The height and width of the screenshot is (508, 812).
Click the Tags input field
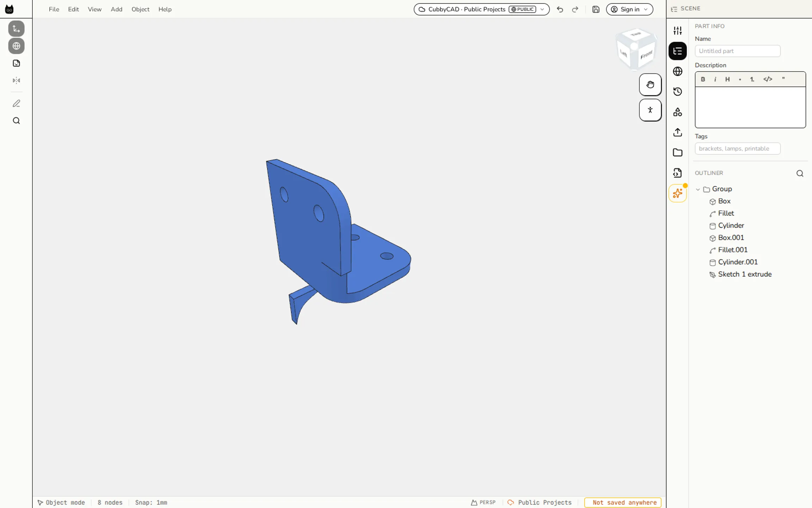737,149
